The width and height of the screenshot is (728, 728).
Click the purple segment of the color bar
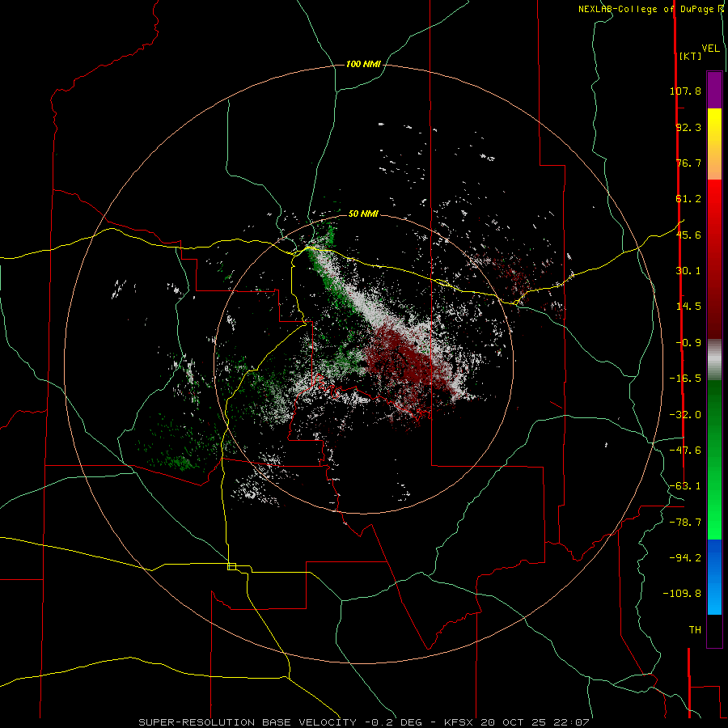click(714, 90)
